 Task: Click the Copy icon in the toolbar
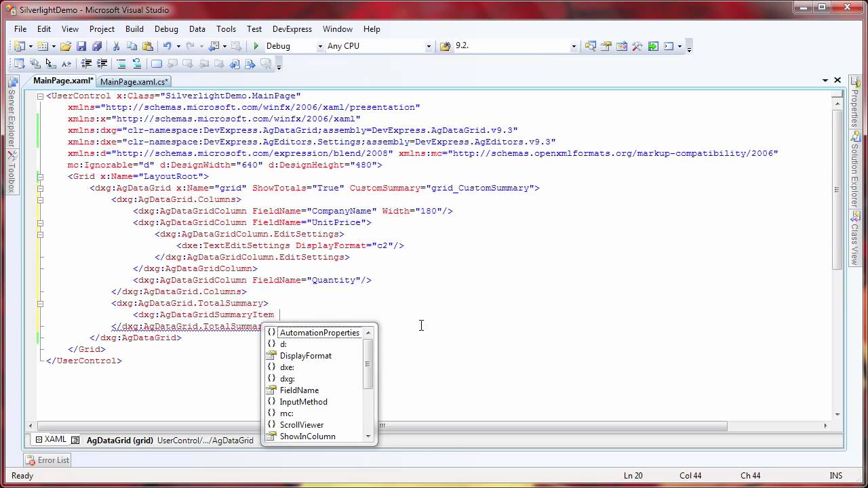[x=132, y=46]
